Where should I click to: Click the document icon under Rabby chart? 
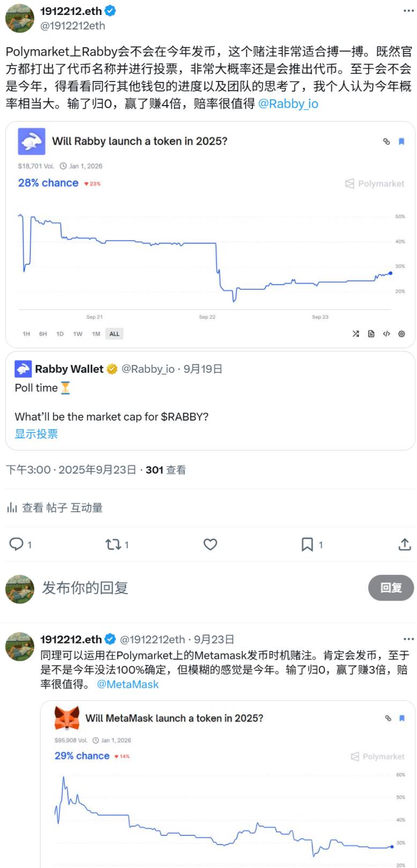pyautogui.click(x=371, y=334)
